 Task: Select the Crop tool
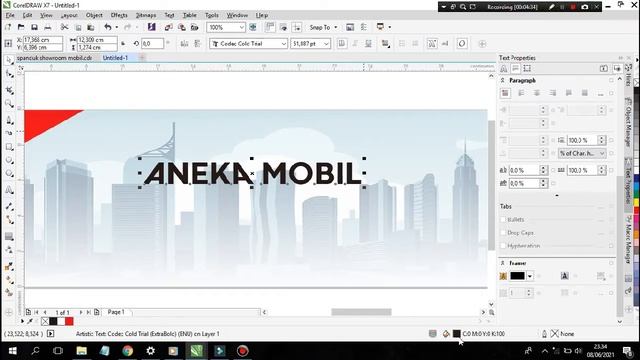(x=9, y=90)
